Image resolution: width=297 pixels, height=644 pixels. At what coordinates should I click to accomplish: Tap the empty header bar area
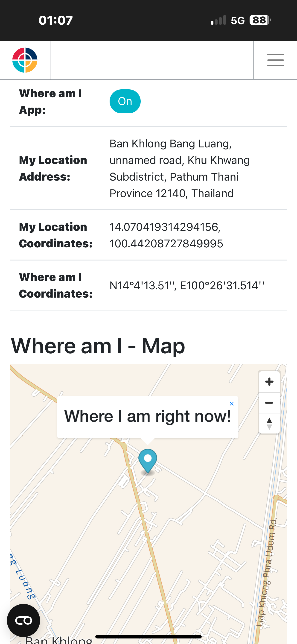(x=152, y=60)
